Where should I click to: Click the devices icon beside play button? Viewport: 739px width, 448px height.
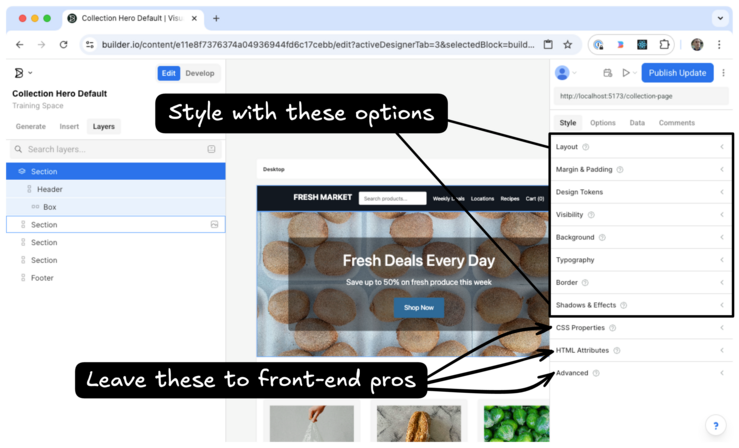(608, 73)
